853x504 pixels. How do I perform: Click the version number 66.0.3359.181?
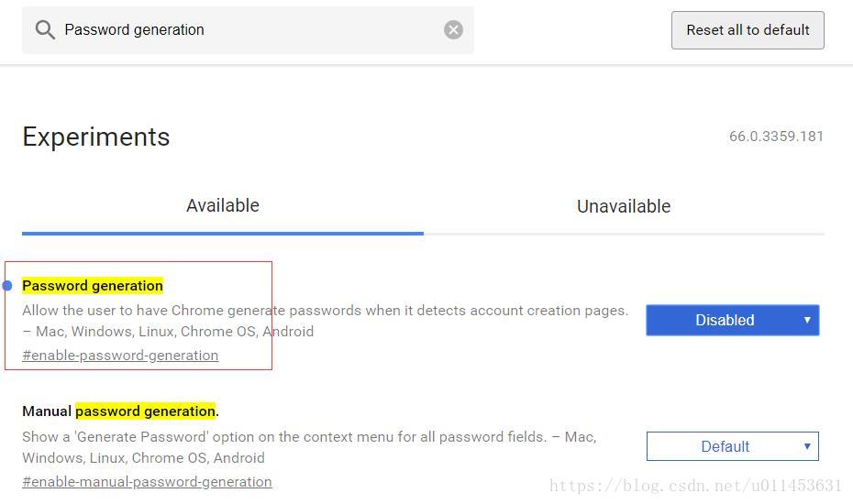(x=776, y=136)
